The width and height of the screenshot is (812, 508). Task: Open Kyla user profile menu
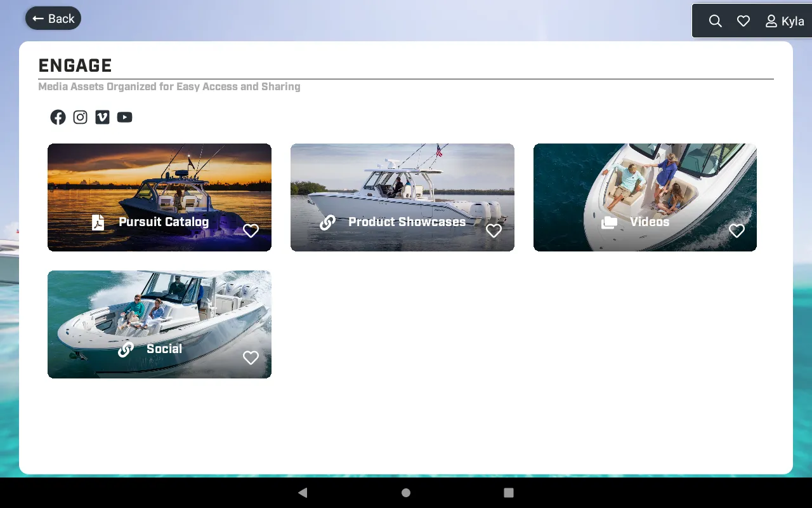(x=785, y=21)
